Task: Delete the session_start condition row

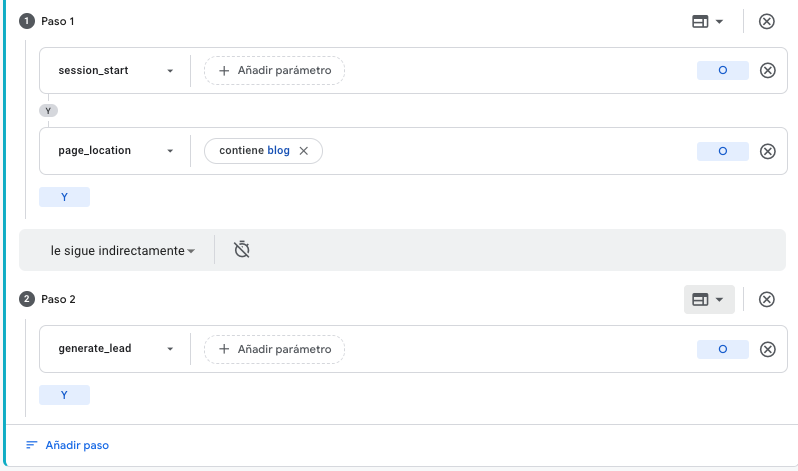Action: tap(767, 70)
